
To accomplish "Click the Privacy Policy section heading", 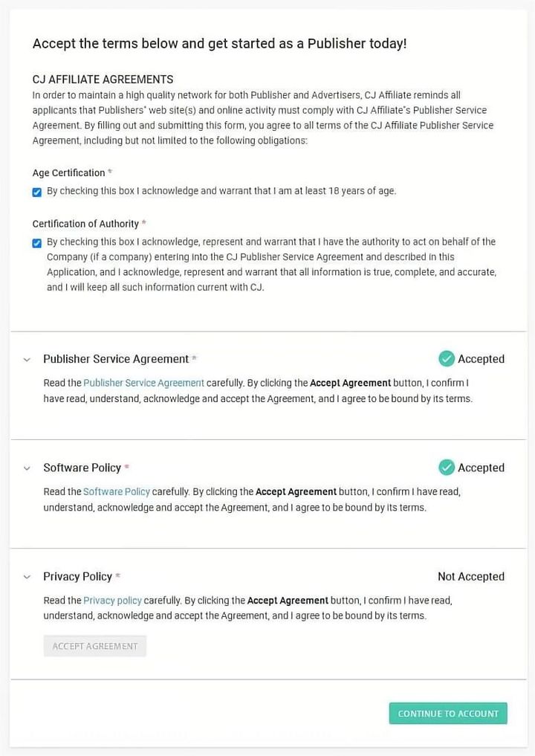I will (77, 576).
